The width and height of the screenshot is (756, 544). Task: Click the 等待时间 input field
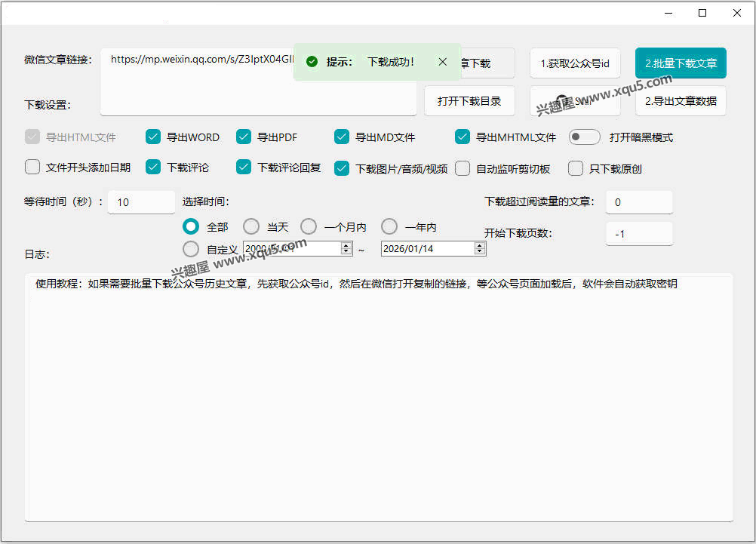pos(141,202)
